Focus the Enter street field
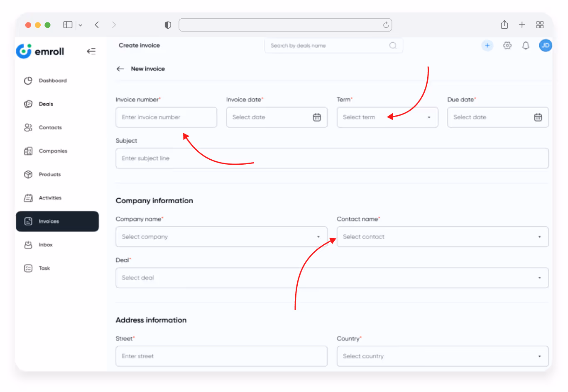 pos(221,356)
